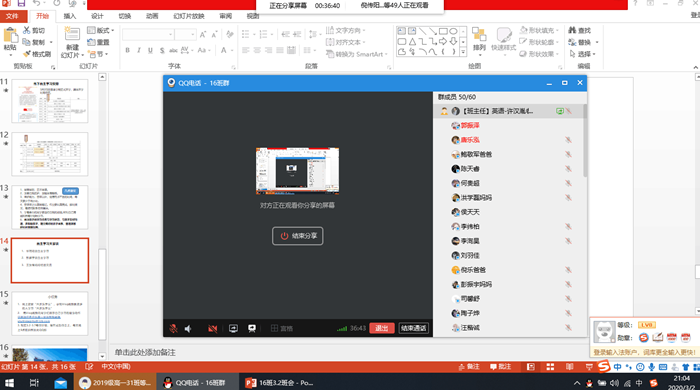This screenshot has width=700, height=390.
Task: Toggle strikethrough (abc) formatting
Action: [173, 50]
